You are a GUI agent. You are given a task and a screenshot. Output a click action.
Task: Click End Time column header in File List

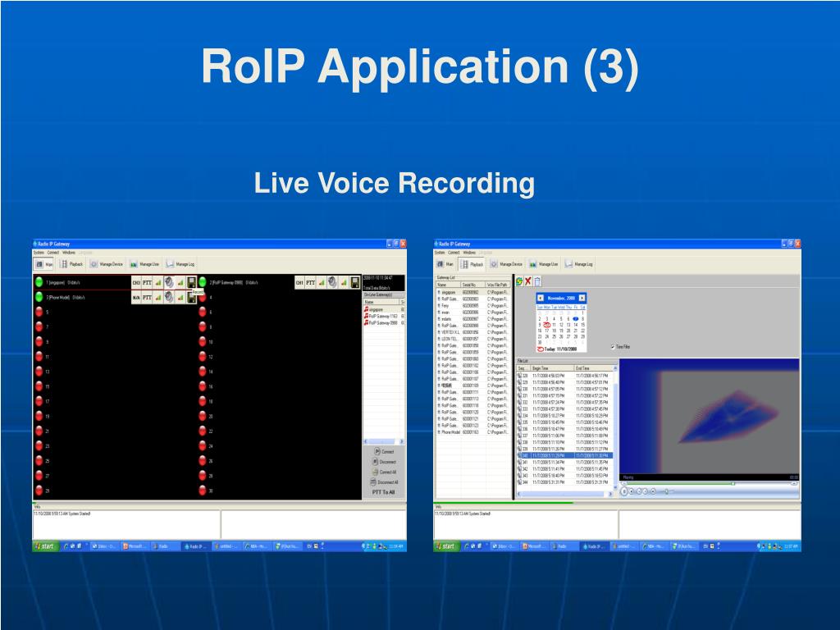593,368
